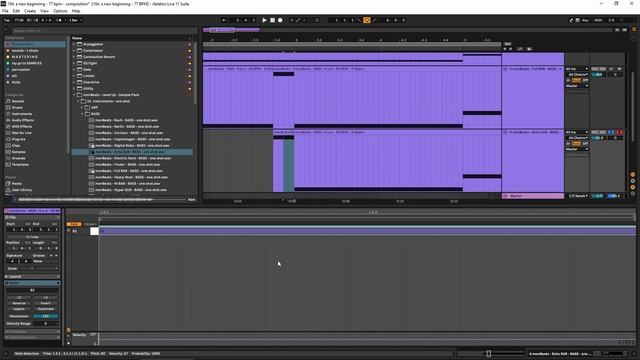
Task: Open User Library in Places
Action: point(22,190)
